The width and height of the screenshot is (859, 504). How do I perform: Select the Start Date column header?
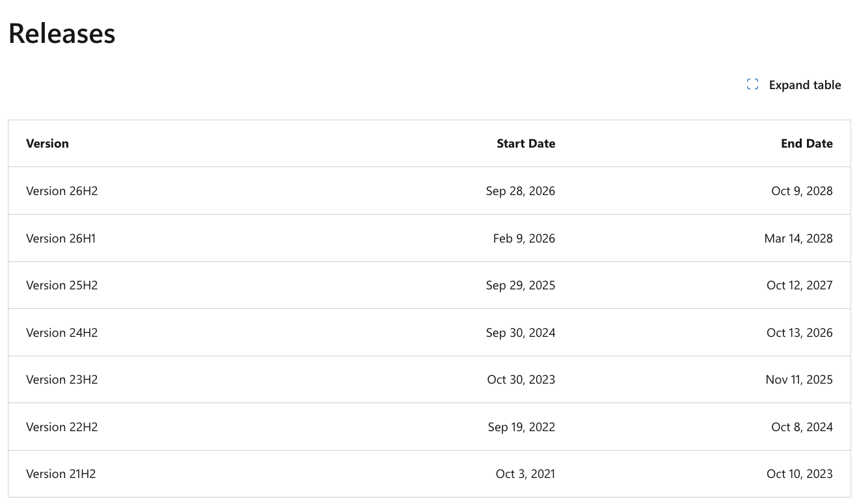(x=526, y=144)
